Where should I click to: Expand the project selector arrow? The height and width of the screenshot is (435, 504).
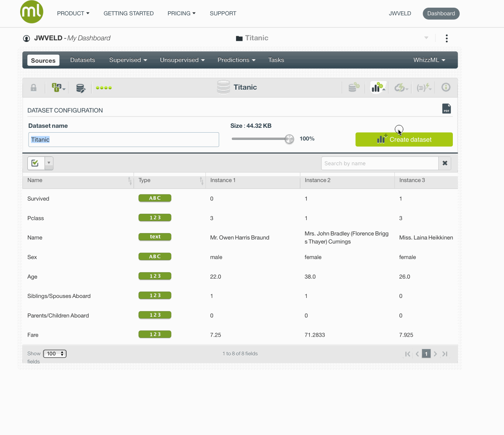click(x=426, y=38)
